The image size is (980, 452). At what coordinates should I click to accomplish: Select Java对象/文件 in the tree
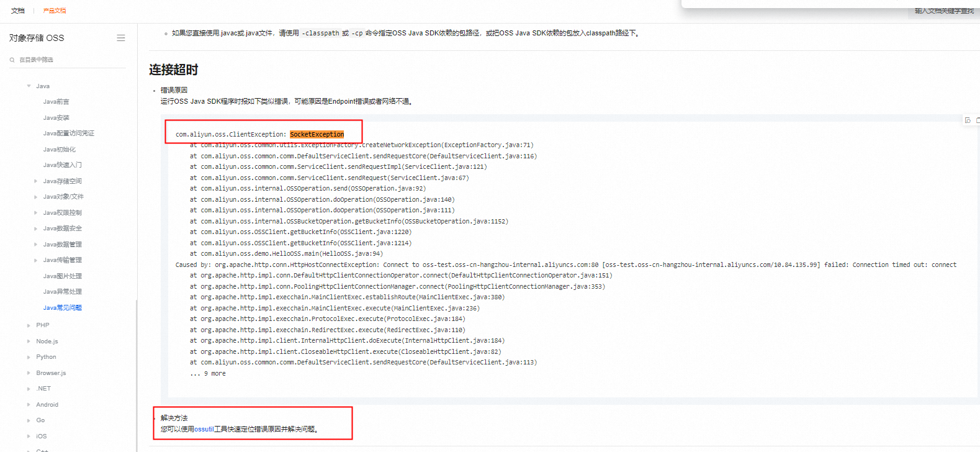[x=63, y=197]
